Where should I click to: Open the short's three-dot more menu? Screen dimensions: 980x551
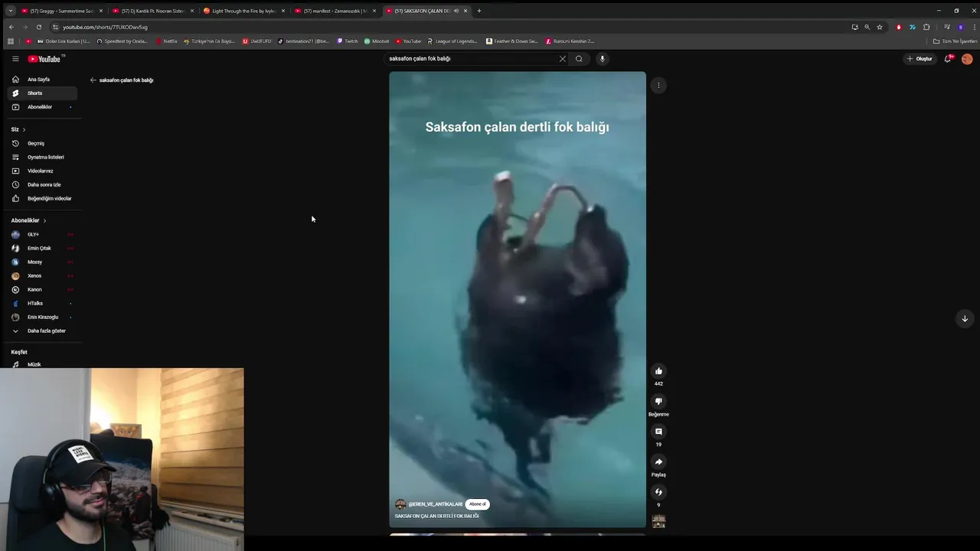(658, 85)
